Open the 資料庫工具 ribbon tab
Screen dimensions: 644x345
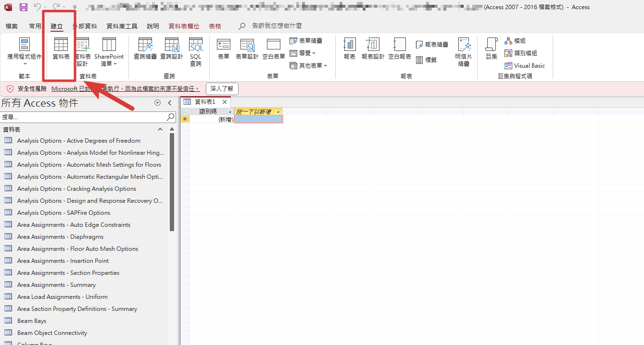122,26
